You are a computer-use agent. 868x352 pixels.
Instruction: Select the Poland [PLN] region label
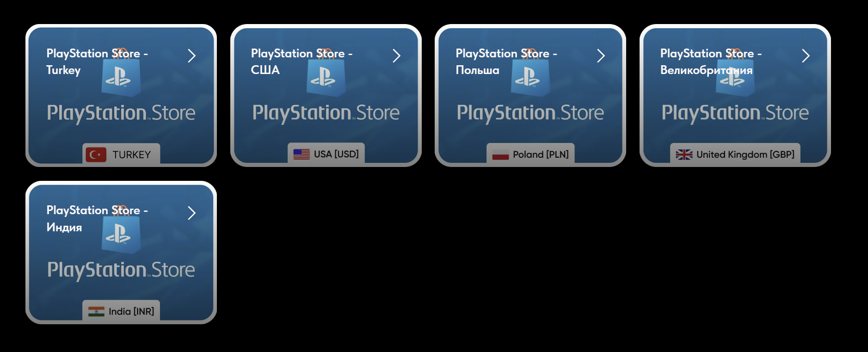[x=541, y=154]
